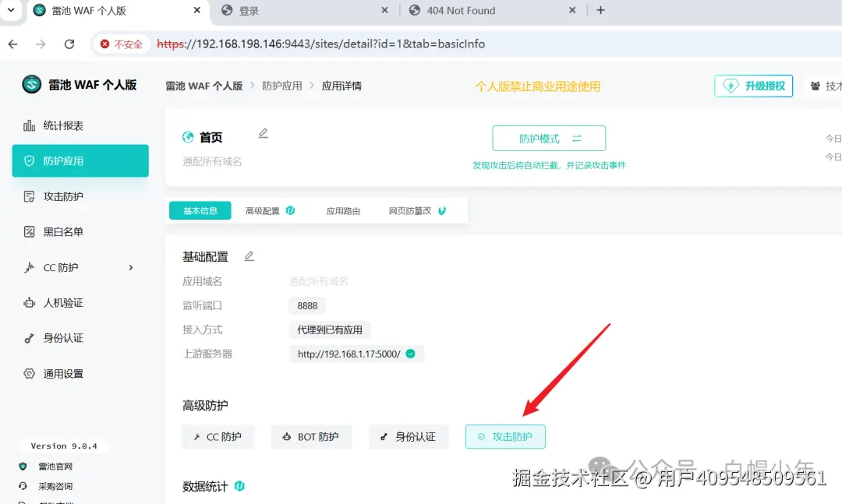Click 升级授权 upgrade license button
This screenshot has height=504, width=842.
click(753, 86)
